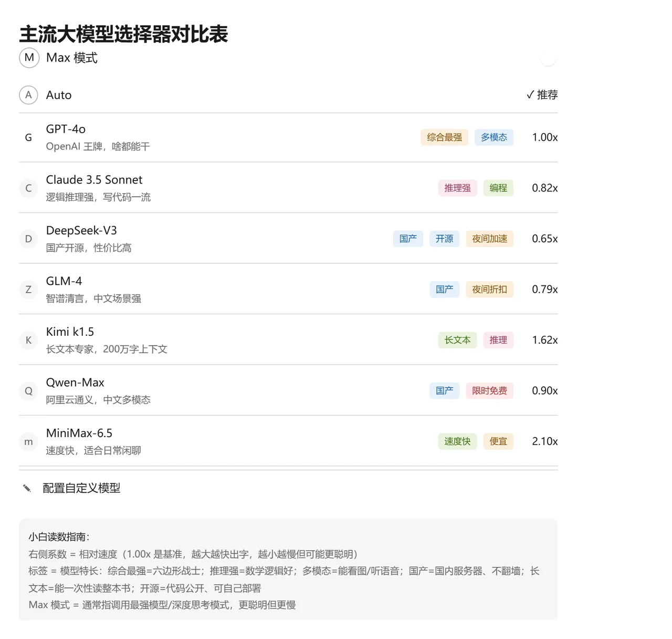Click the M icon beside Max 模式

coord(29,58)
